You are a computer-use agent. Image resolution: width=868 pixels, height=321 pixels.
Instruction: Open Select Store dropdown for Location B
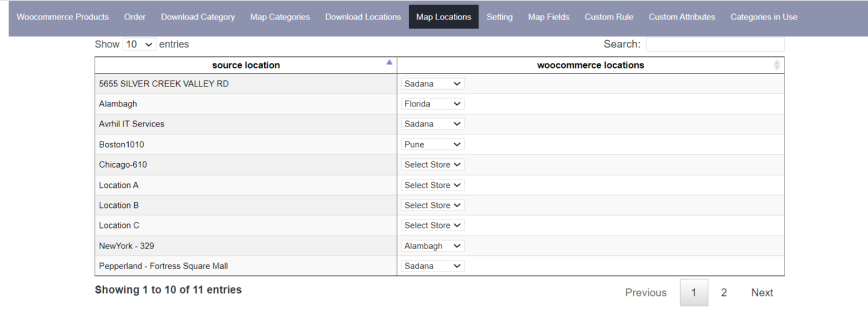(433, 205)
